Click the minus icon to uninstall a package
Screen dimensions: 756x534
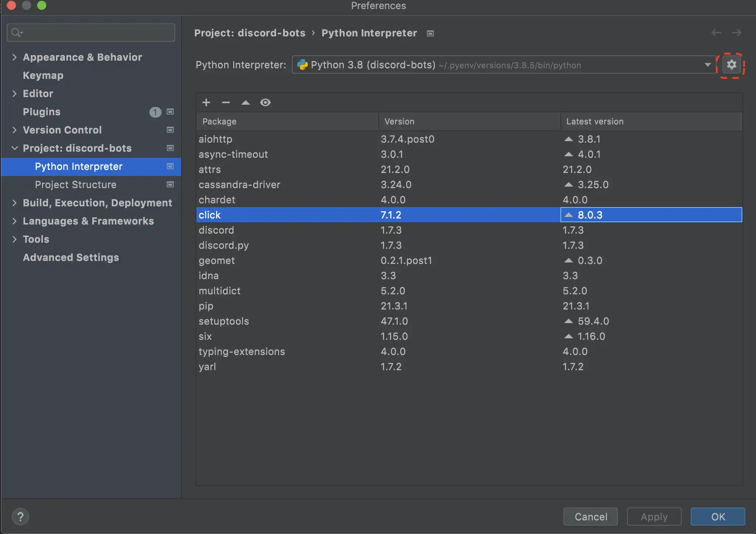pos(226,102)
